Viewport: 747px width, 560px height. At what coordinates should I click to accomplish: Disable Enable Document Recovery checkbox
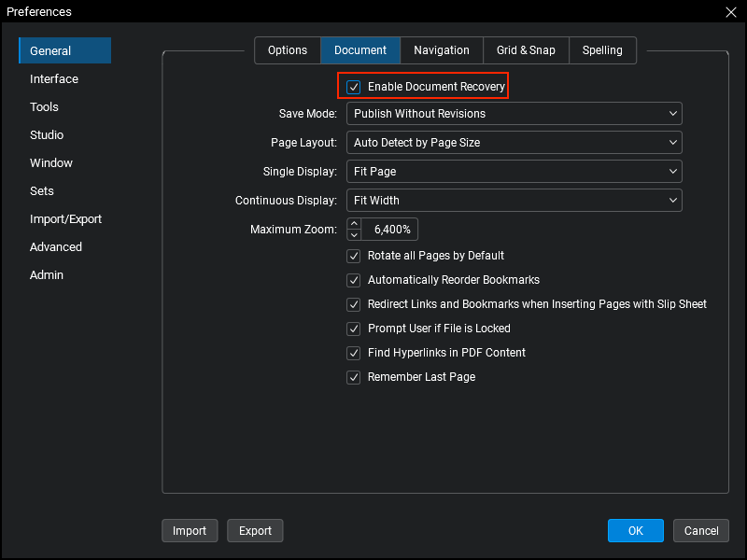[353, 86]
